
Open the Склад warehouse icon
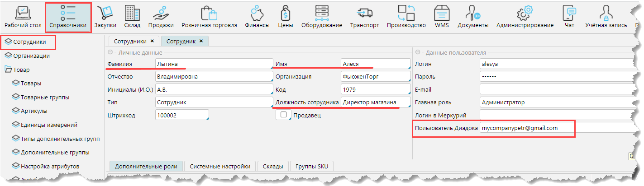click(x=129, y=13)
